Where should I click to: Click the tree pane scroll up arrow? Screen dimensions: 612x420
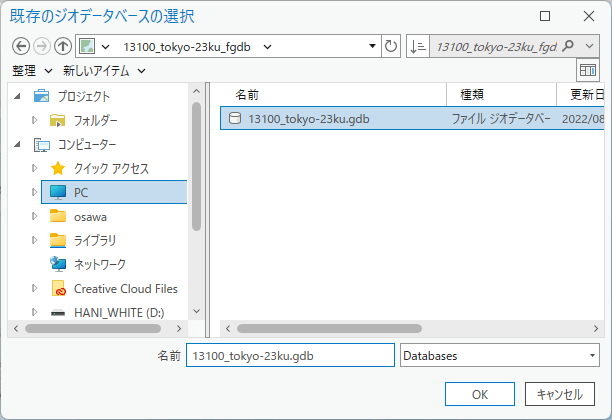pos(196,91)
